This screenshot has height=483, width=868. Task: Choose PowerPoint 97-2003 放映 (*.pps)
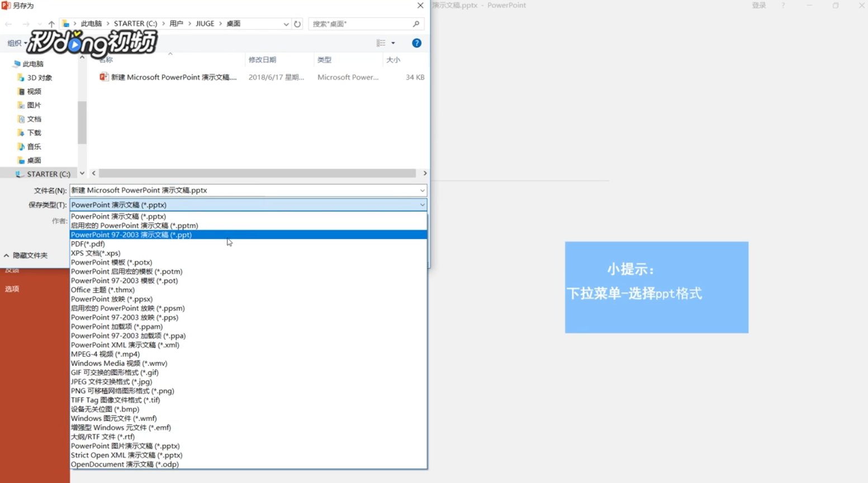pyautogui.click(x=248, y=318)
